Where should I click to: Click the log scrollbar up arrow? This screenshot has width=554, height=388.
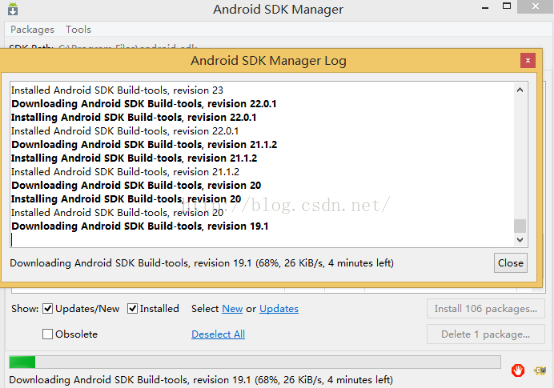pyautogui.click(x=520, y=90)
